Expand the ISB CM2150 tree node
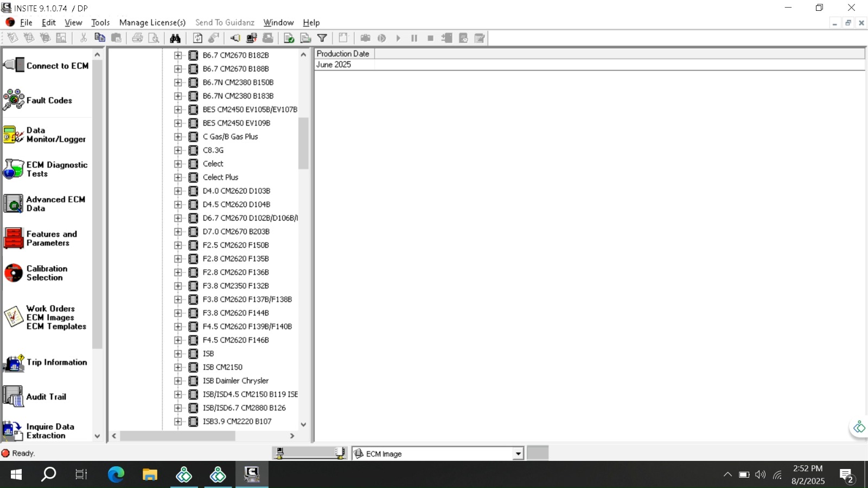The height and width of the screenshot is (488, 868). (x=178, y=367)
